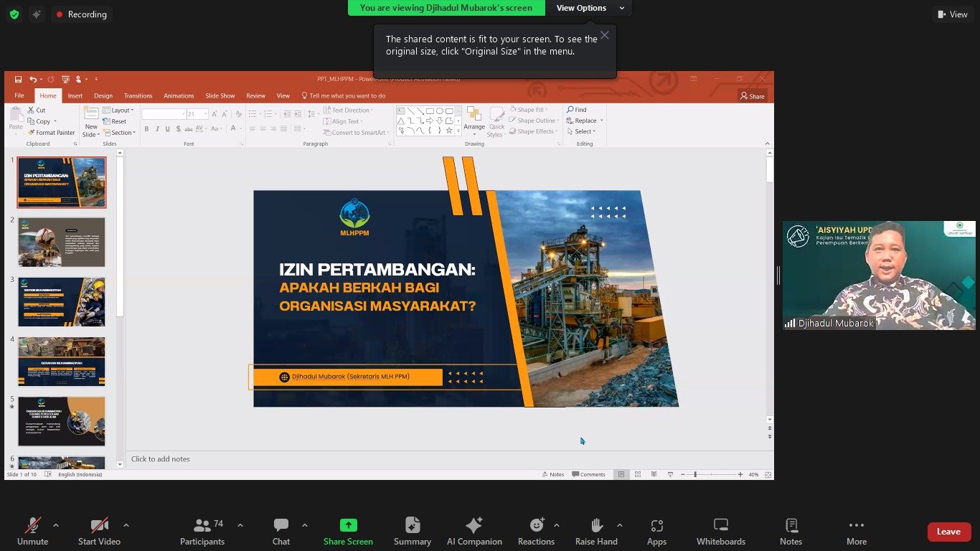980x551 pixels.
Task: Switch layout using the View button
Action: 952,14
